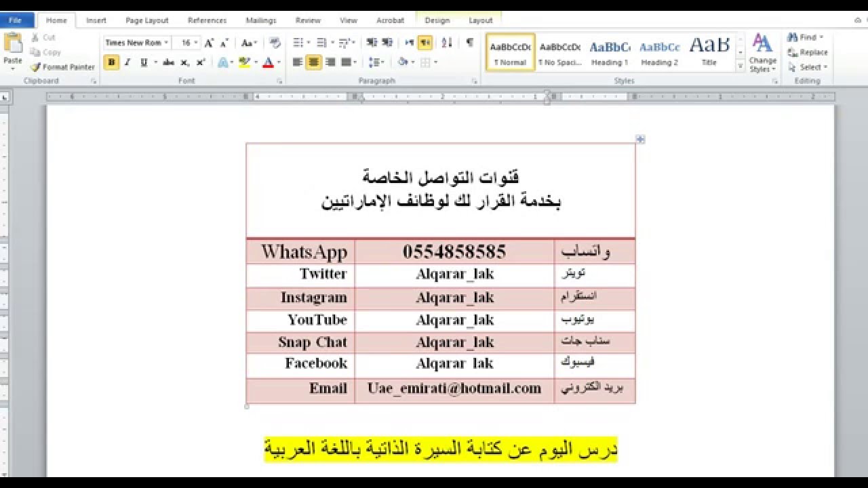
Task: Click the Select button in Editing
Action: pos(808,67)
